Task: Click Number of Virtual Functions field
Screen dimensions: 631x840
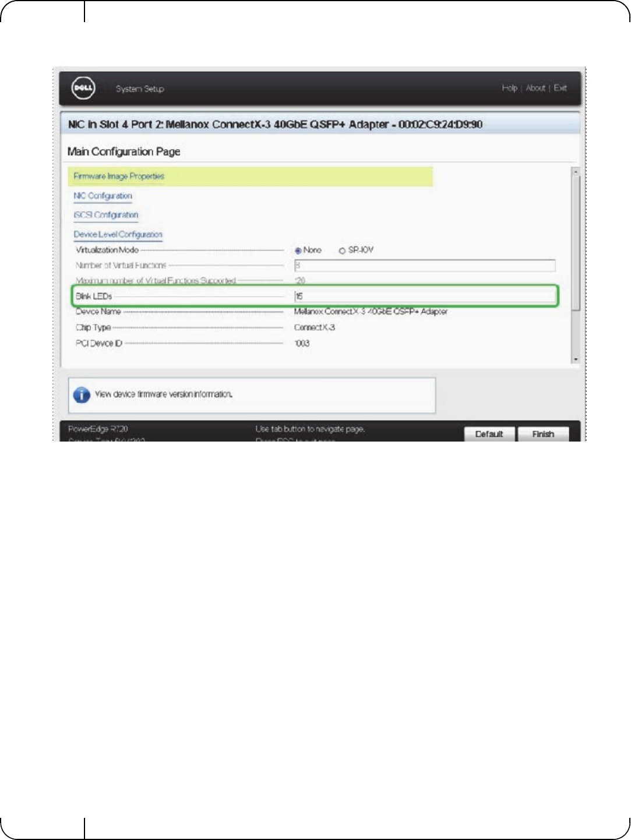Action: 425,266
